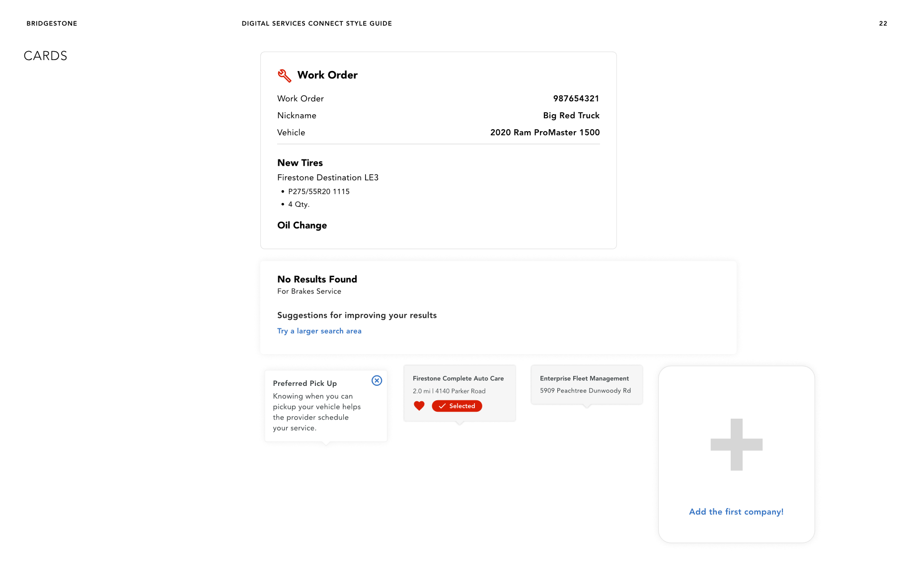Click Digital Services Connect Style Guide title
Viewport: 910px width, 588px height.
[x=316, y=23]
